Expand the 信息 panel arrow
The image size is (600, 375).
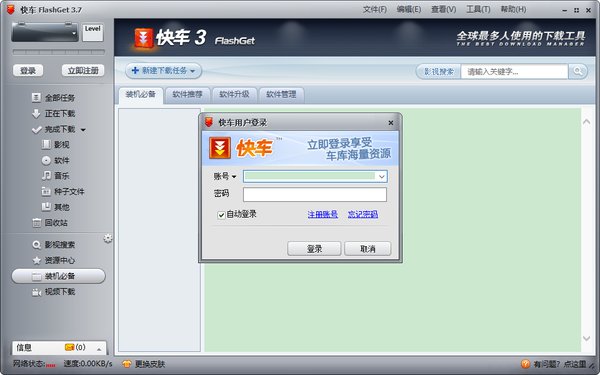click(99, 349)
